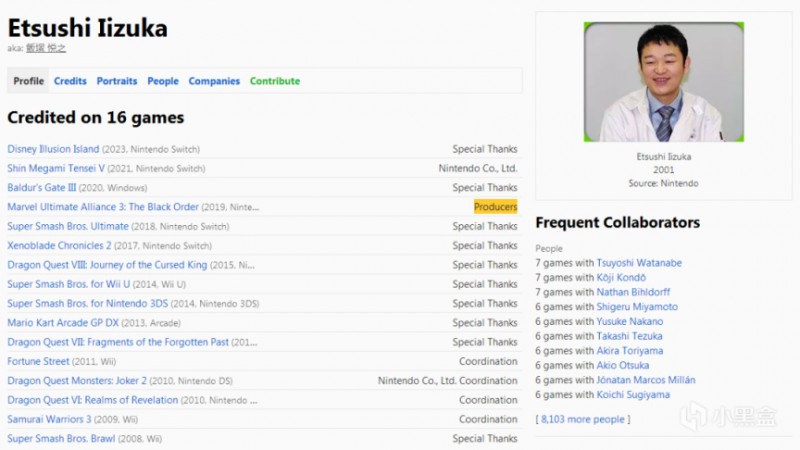Open collaborator Koichi Sugiyama
This screenshot has width=800, height=450.
(x=633, y=395)
